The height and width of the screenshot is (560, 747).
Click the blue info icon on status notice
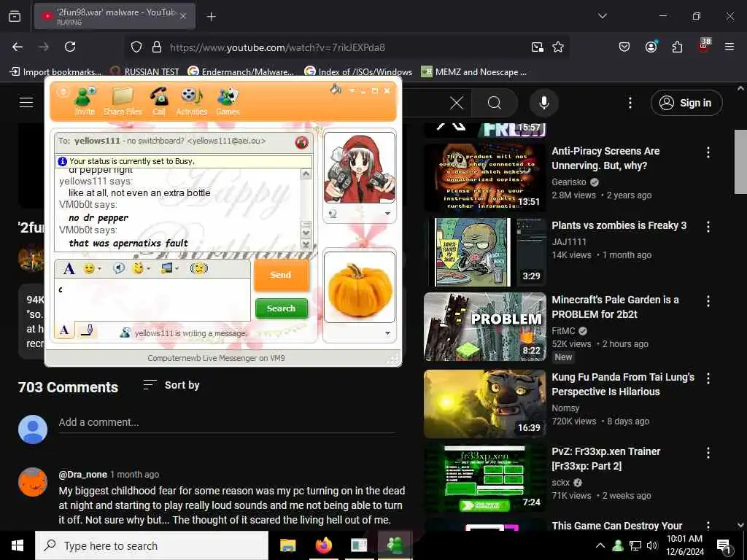coord(63,161)
